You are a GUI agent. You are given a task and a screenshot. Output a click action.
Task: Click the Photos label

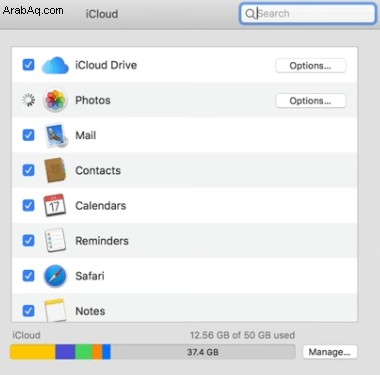coord(93,100)
